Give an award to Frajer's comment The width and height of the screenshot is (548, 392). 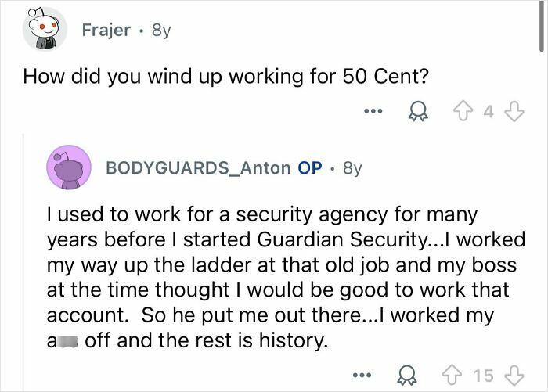click(x=418, y=112)
